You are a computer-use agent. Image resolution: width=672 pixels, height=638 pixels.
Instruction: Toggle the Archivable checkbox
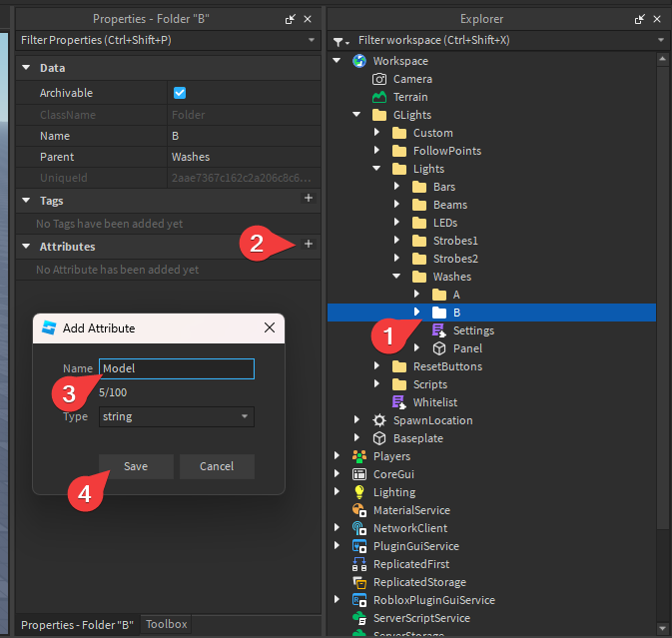pos(180,93)
